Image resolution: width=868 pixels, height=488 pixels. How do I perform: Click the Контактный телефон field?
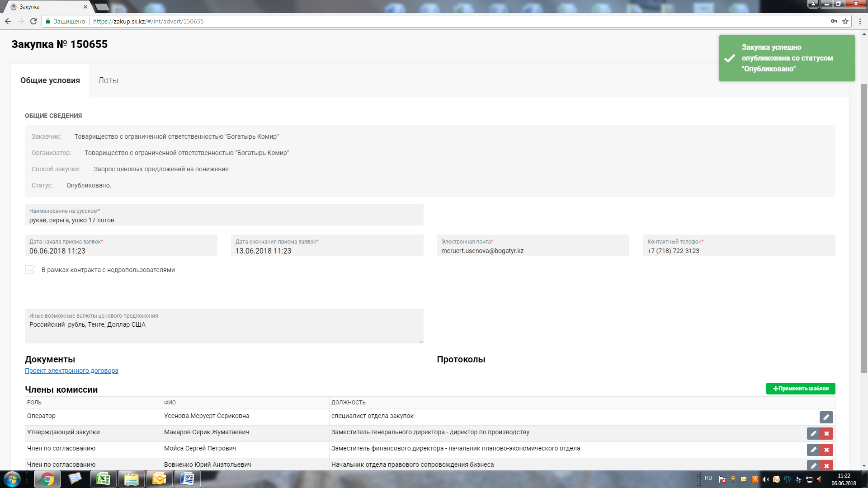739,245
